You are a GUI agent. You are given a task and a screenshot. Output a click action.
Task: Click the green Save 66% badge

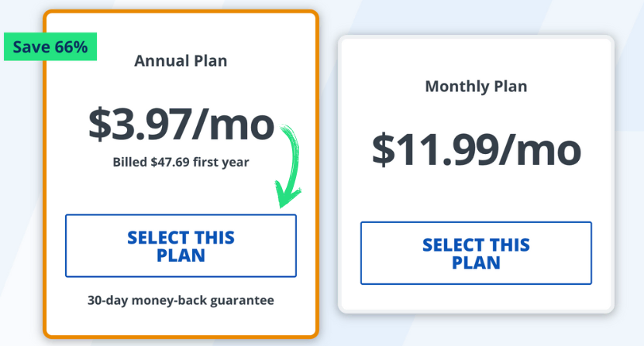pyautogui.click(x=50, y=47)
